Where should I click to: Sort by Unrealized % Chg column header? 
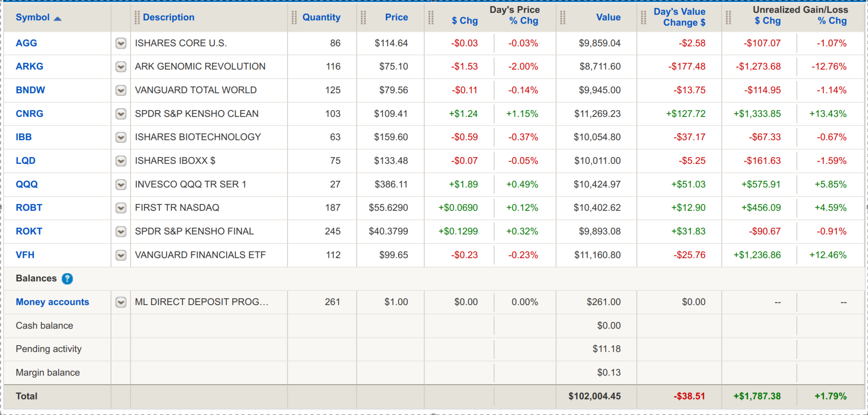click(832, 21)
